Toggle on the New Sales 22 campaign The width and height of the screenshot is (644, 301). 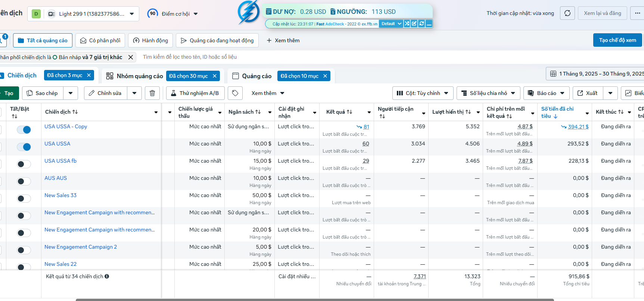coord(24,267)
